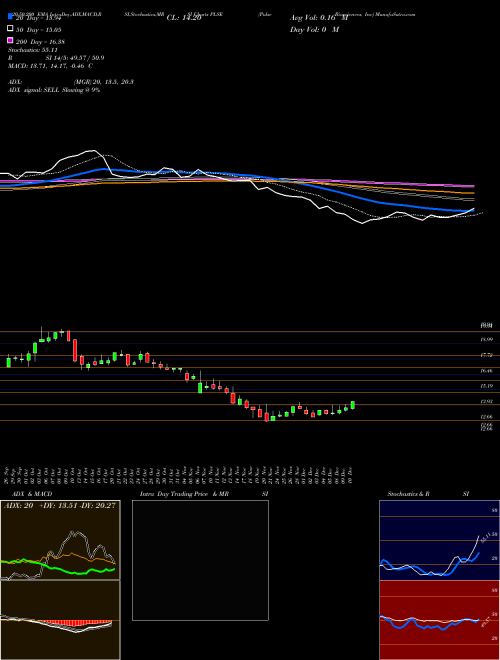Image resolution: width=500 pixels, height=660 pixels.
Task: Select the '200 Day = 16.38' legend text
Action: 40,42
